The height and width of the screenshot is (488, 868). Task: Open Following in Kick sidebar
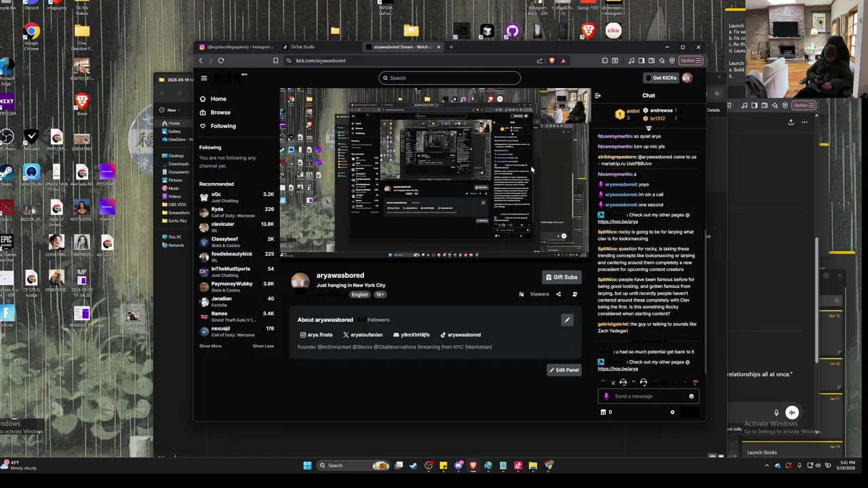(218, 126)
